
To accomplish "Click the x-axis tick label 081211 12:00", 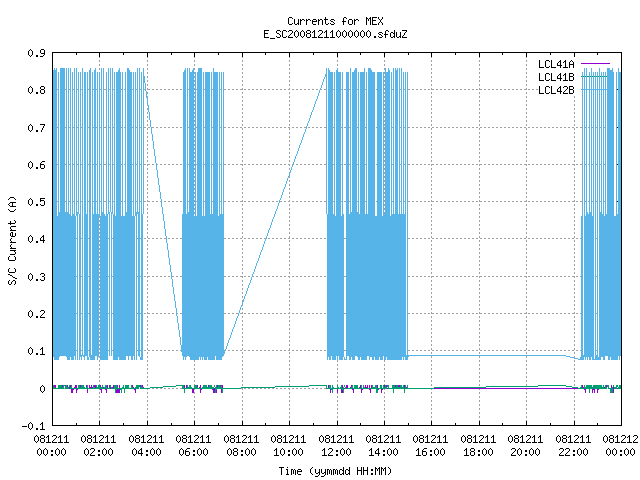I will pos(336,446).
